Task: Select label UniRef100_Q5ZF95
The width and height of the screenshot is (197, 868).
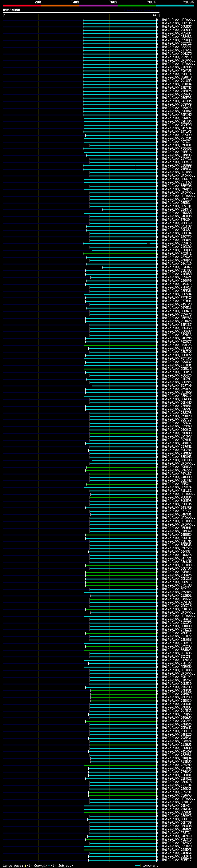Action: tap(176, 125)
